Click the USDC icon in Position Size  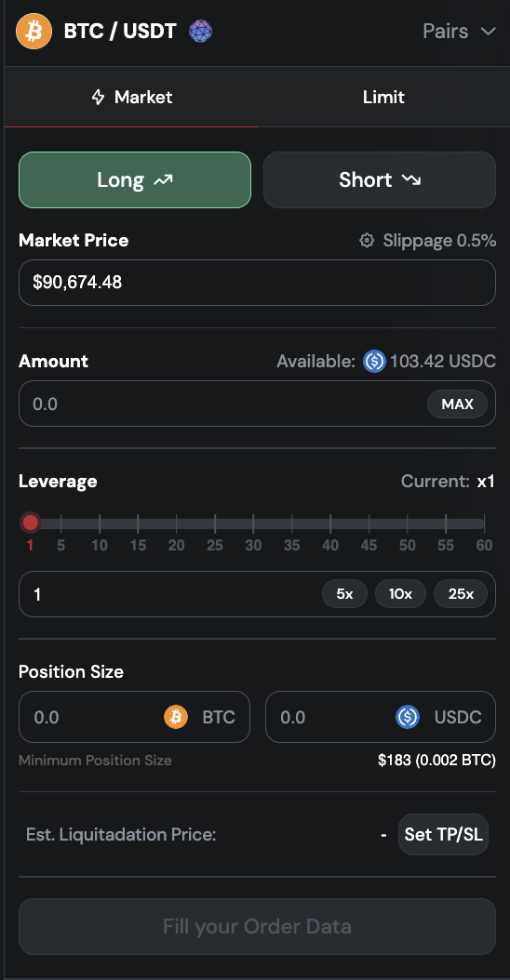tap(408, 717)
